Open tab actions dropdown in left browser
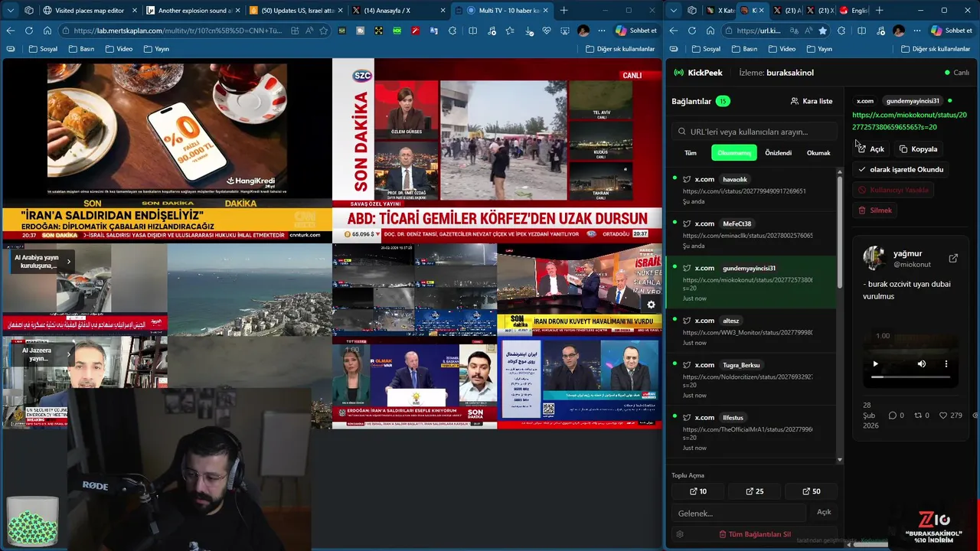 tap(11, 11)
